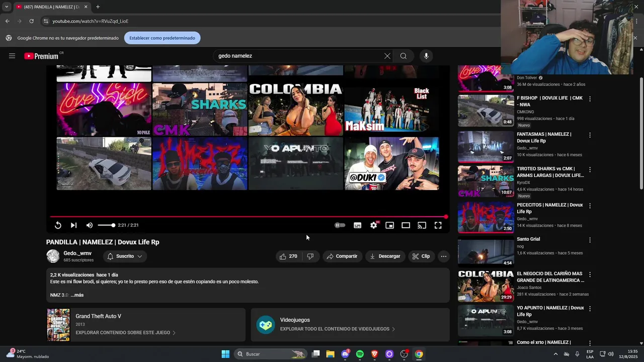
Task: Open Discord from the taskbar
Action: click(345, 354)
